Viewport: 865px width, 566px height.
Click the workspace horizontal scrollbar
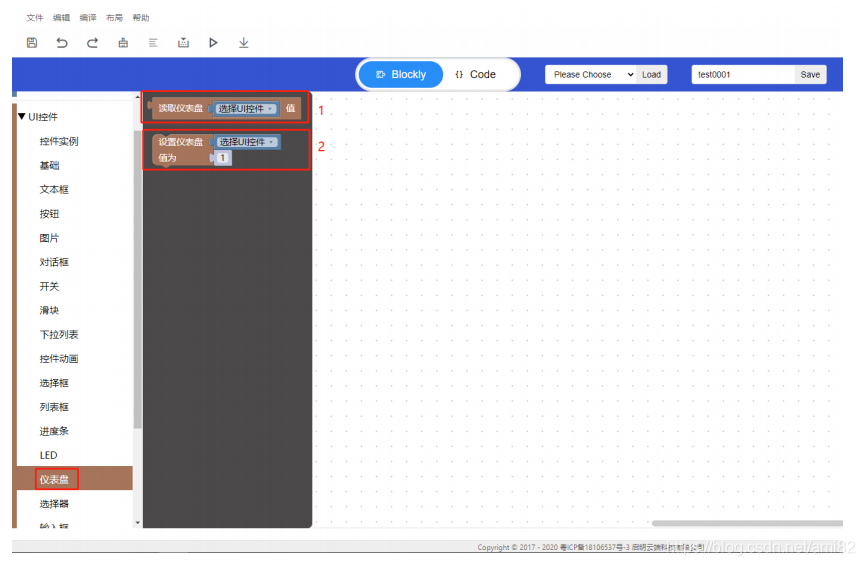747,523
